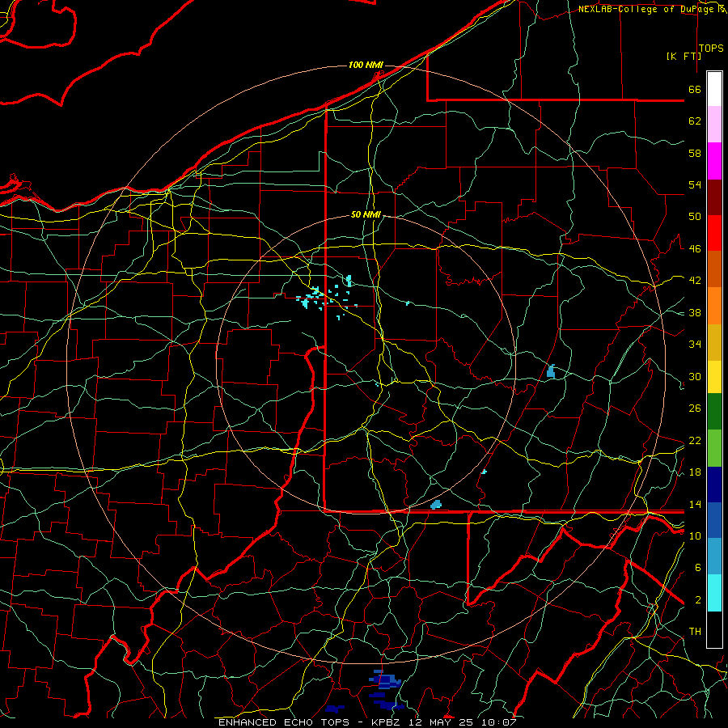
Task: Click legend value 66
Action: click(x=695, y=89)
